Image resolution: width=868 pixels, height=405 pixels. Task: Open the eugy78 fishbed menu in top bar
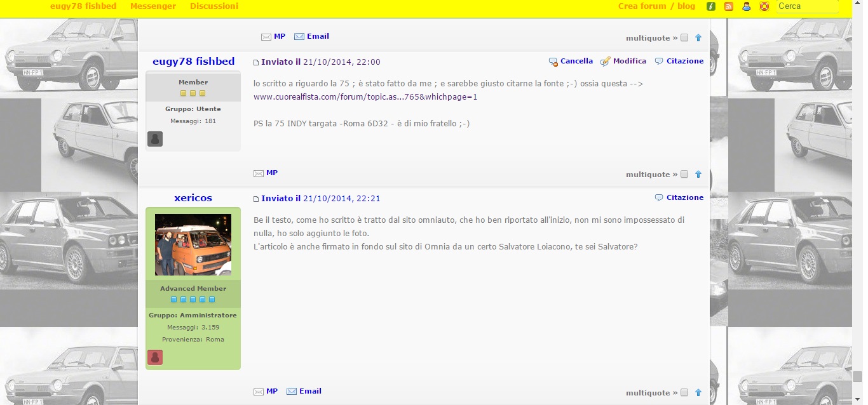pyautogui.click(x=83, y=6)
